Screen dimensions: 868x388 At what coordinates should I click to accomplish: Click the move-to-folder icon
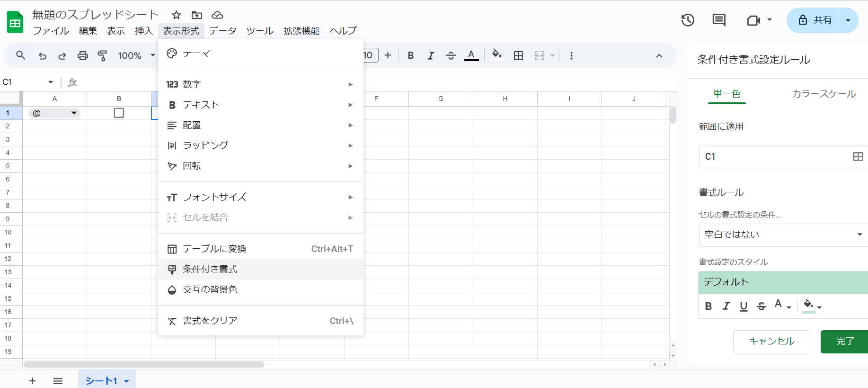click(197, 15)
